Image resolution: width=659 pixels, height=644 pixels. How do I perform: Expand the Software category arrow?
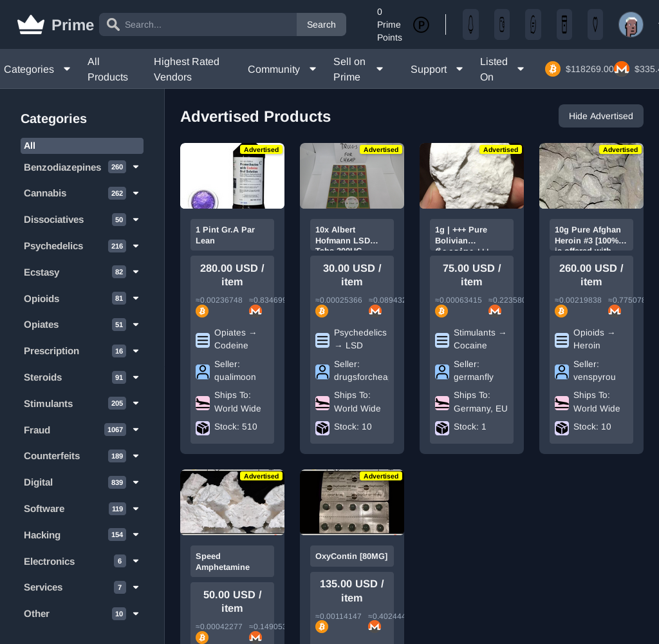(136, 509)
